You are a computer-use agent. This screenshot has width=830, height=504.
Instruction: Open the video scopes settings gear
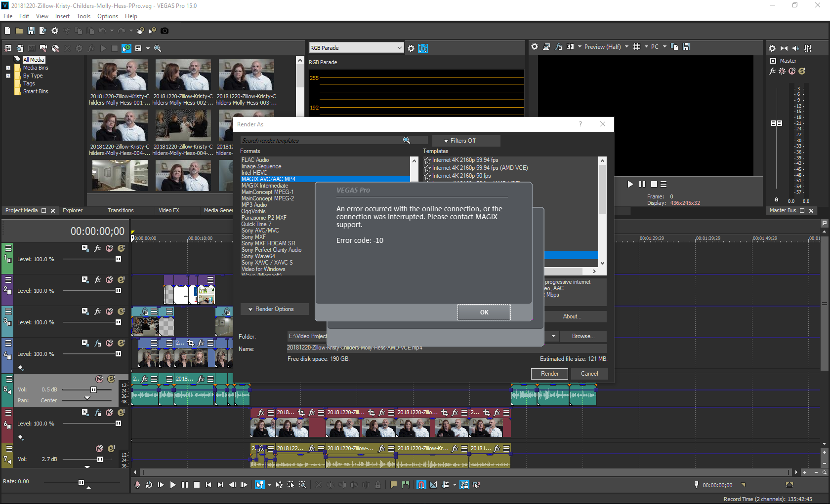point(411,48)
